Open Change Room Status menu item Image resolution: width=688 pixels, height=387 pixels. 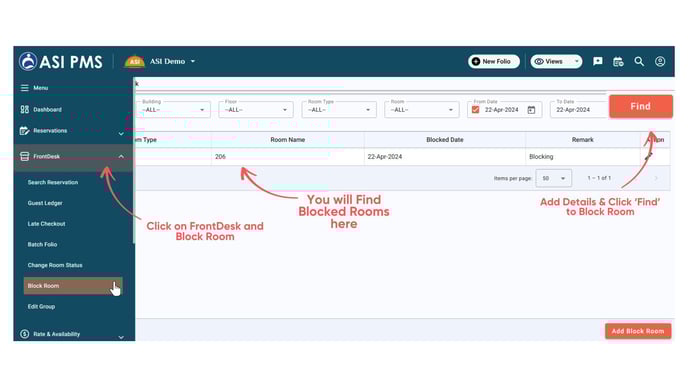point(55,265)
